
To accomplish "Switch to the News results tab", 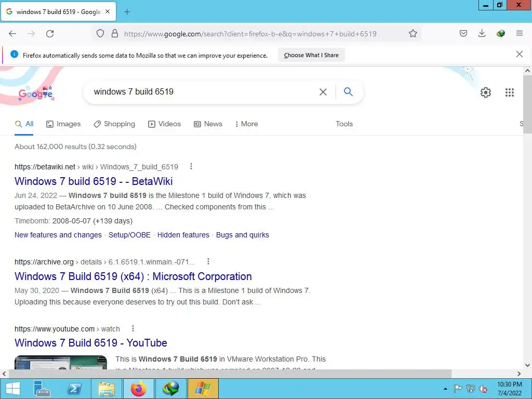I will (208, 124).
